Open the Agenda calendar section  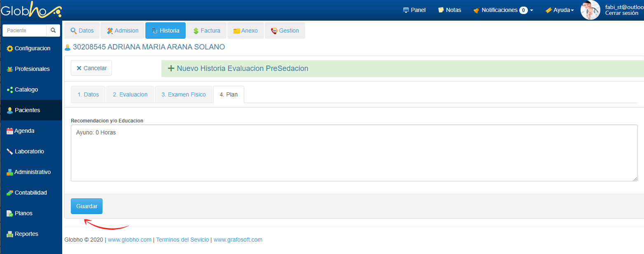(24, 131)
